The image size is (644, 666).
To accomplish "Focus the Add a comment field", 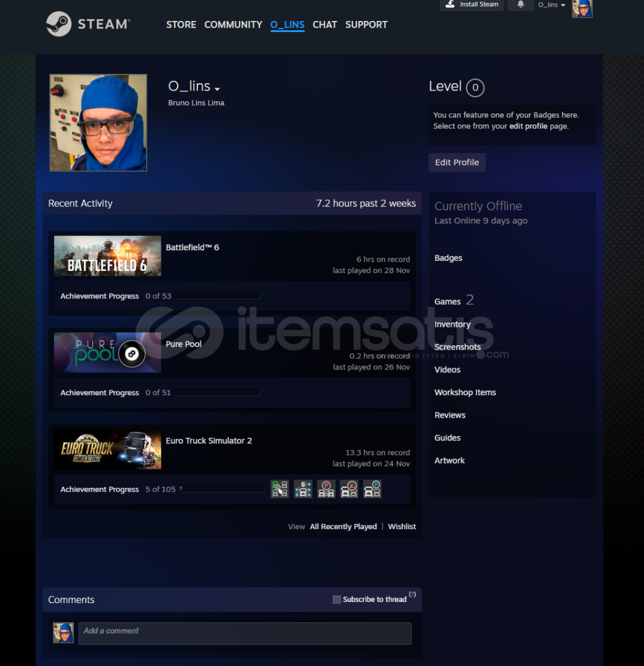I will click(x=245, y=633).
